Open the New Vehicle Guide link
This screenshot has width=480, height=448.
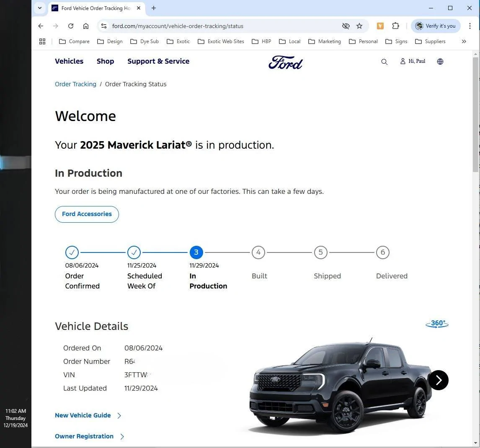tap(88, 415)
